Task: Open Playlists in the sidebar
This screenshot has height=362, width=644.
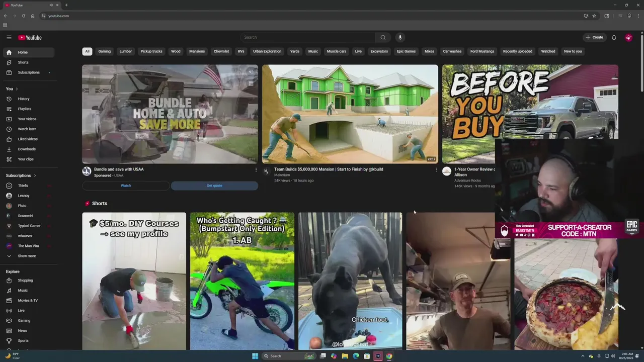Action: click(28, 109)
